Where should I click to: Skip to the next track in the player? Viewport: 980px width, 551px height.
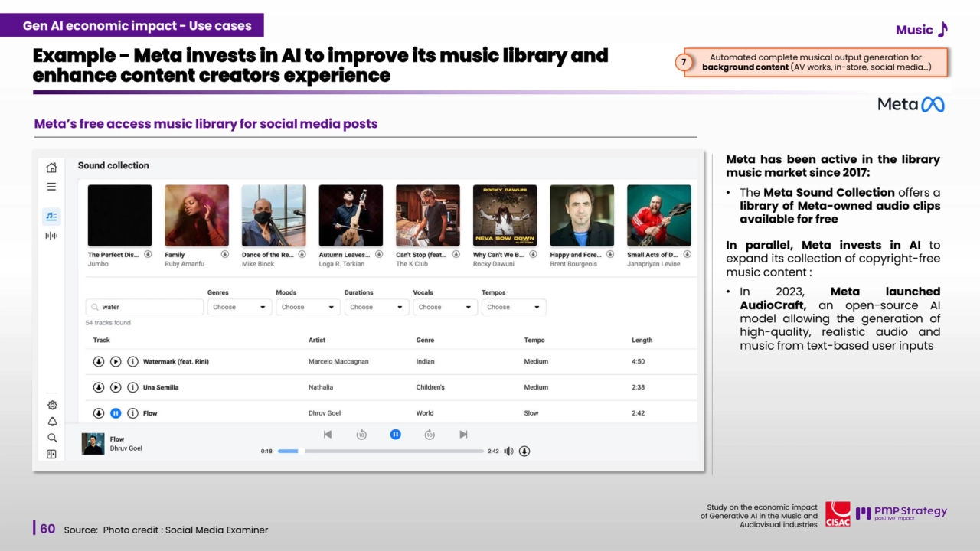(x=463, y=434)
